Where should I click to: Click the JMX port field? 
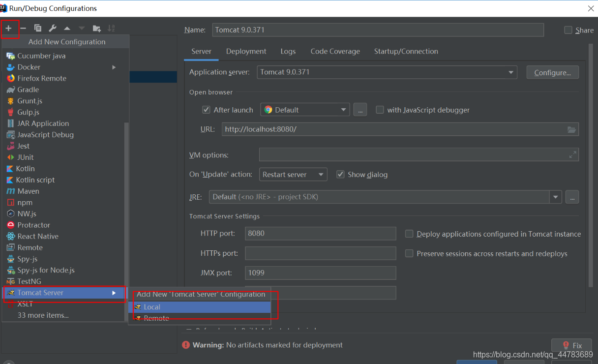click(321, 273)
